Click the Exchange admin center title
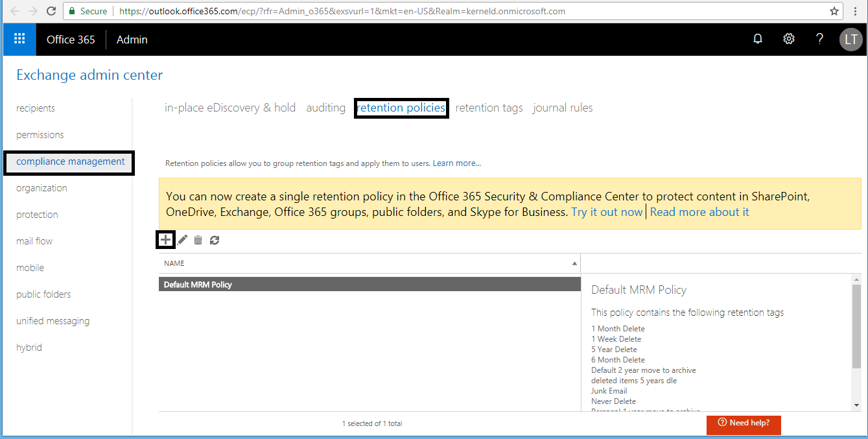The height and width of the screenshot is (439, 868). click(x=89, y=75)
